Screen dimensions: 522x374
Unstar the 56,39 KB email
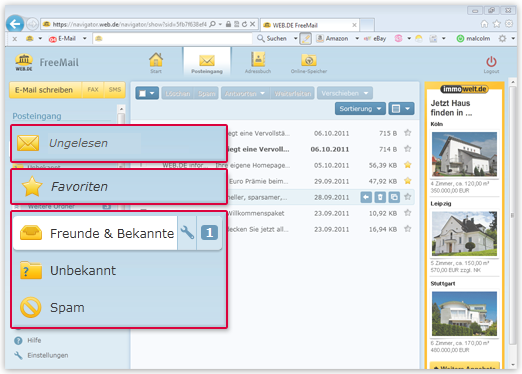click(x=408, y=165)
